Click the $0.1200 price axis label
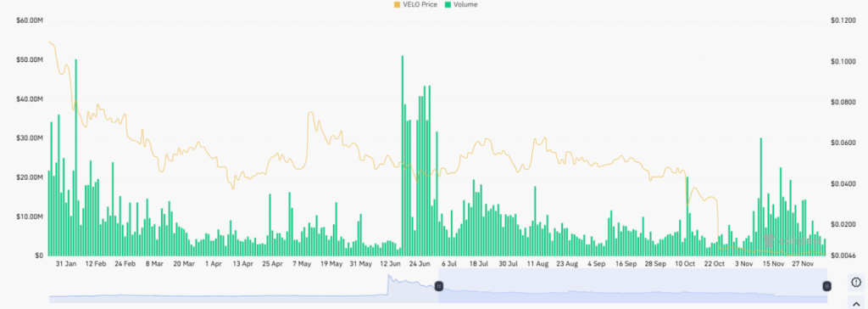The image size is (868, 309). click(843, 20)
